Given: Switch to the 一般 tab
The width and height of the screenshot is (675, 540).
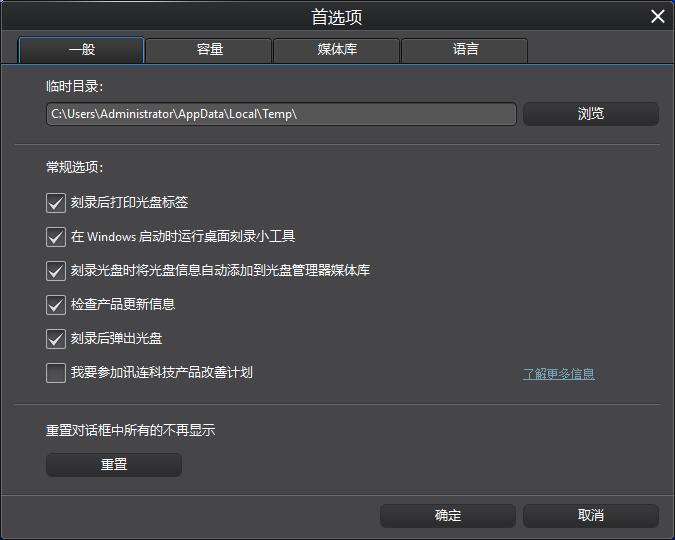Looking at the screenshot, I should click(81, 50).
